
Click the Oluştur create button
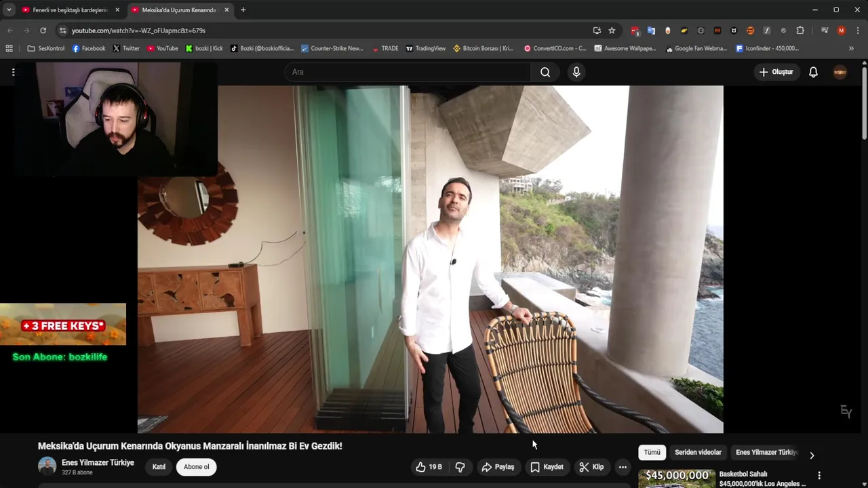pyautogui.click(x=776, y=72)
